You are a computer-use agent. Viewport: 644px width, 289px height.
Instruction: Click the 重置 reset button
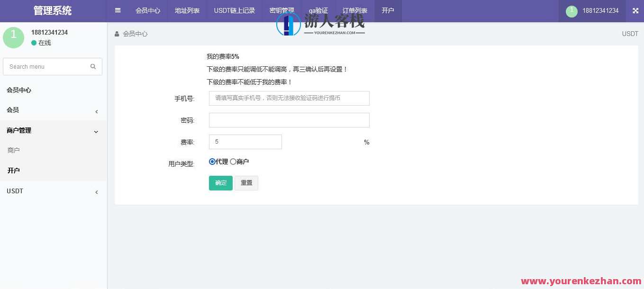[x=246, y=183]
